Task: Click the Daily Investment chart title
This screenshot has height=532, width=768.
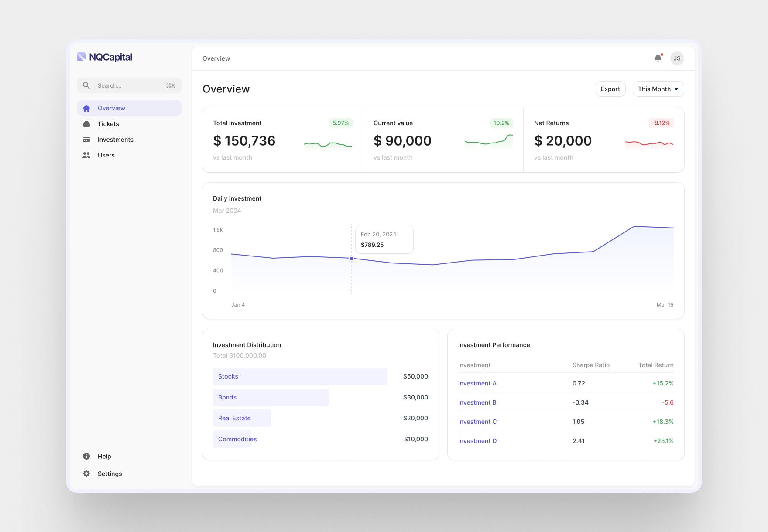Action: 237,198
